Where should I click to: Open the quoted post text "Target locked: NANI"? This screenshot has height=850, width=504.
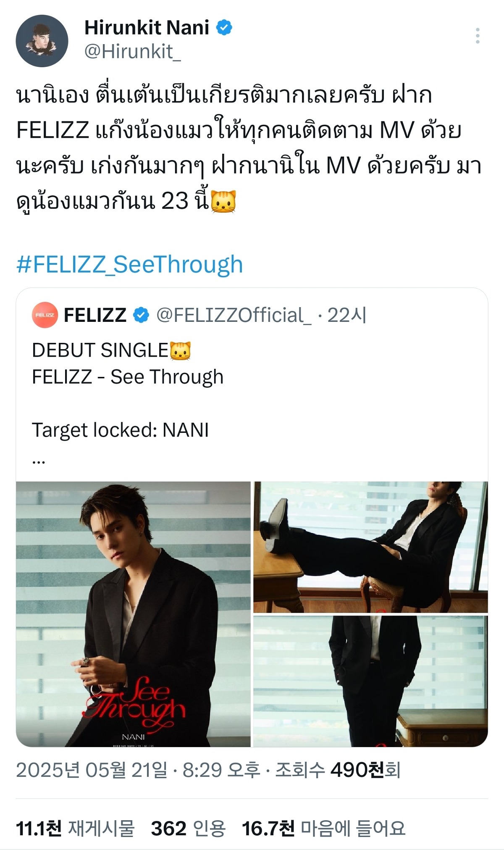pos(120,430)
